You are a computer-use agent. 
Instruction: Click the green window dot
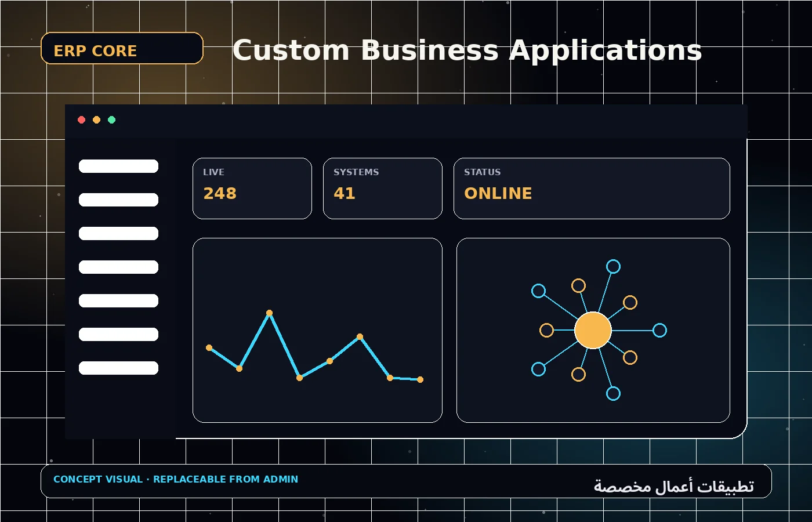coord(112,120)
